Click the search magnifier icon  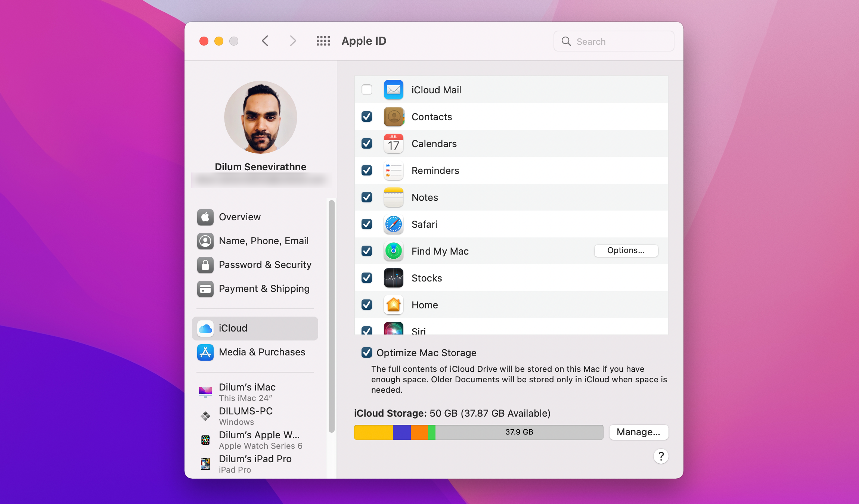pos(566,41)
